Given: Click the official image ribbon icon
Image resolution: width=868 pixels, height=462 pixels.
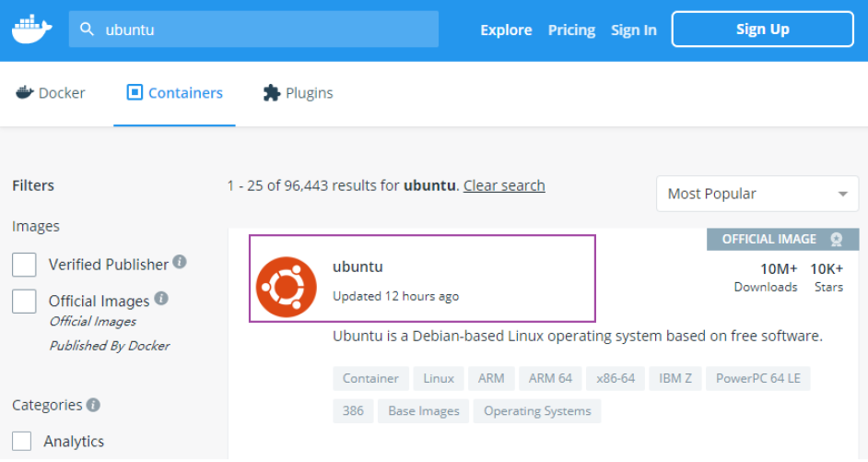Looking at the screenshot, I should pos(837,240).
